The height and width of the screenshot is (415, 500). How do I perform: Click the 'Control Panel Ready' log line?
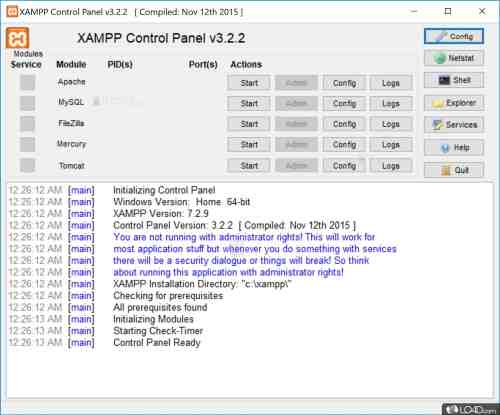point(157,342)
